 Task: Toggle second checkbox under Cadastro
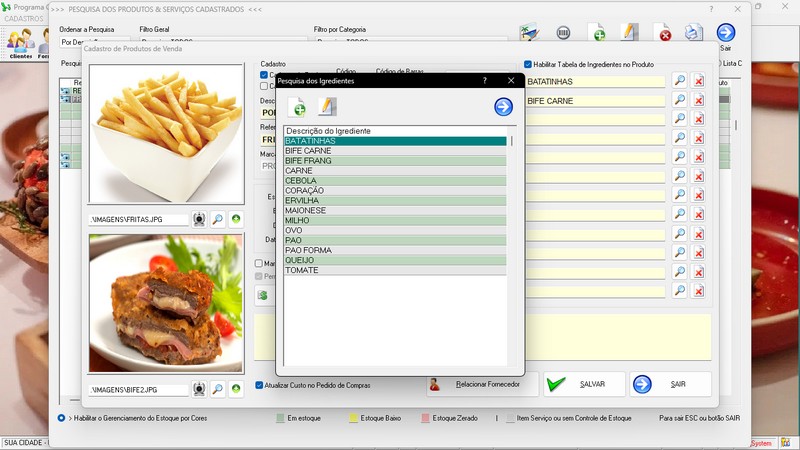point(264,86)
